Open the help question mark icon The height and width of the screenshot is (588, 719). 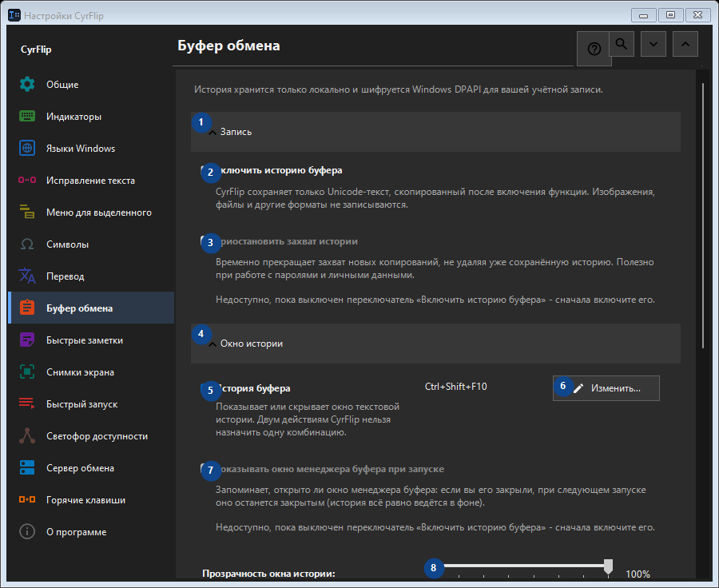pyautogui.click(x=594, y=49)
